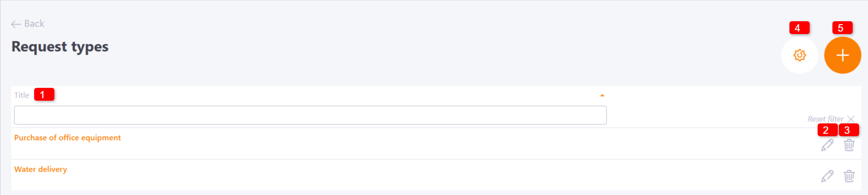Go Back to the previous page
The height and width of the screenshot is (195, 868).
click(x=28, y=24)
